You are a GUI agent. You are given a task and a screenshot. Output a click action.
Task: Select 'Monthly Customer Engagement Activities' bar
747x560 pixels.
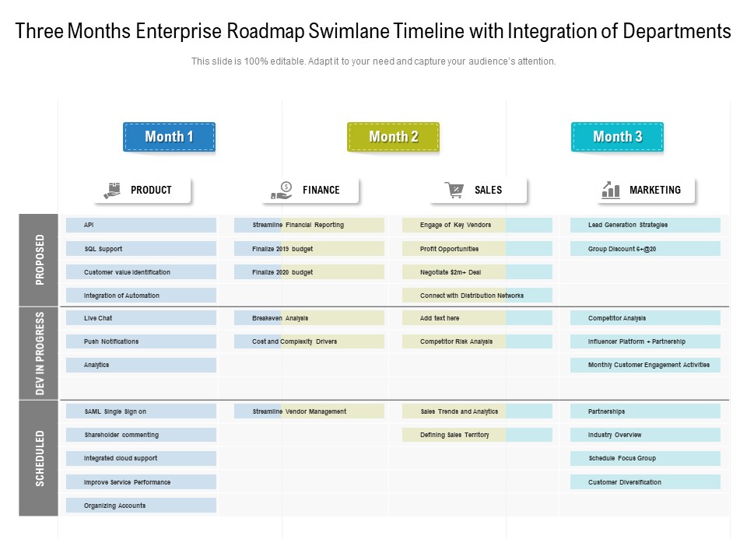[646, 365]
